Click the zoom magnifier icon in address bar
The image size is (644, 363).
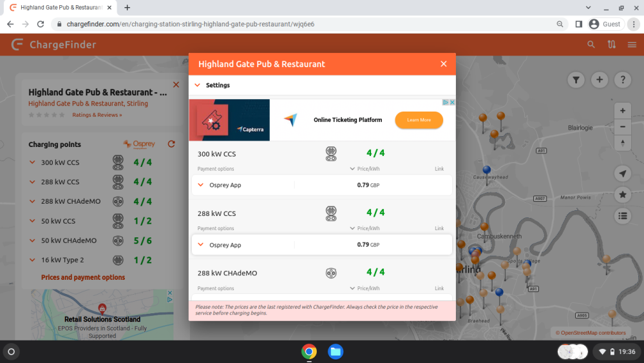click(560, 25)
